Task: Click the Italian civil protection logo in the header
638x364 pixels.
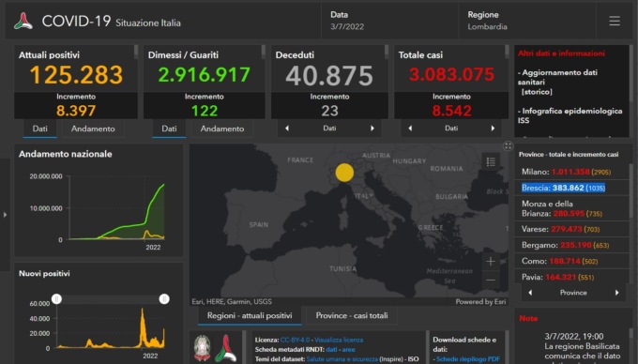Action: (23, 22)
